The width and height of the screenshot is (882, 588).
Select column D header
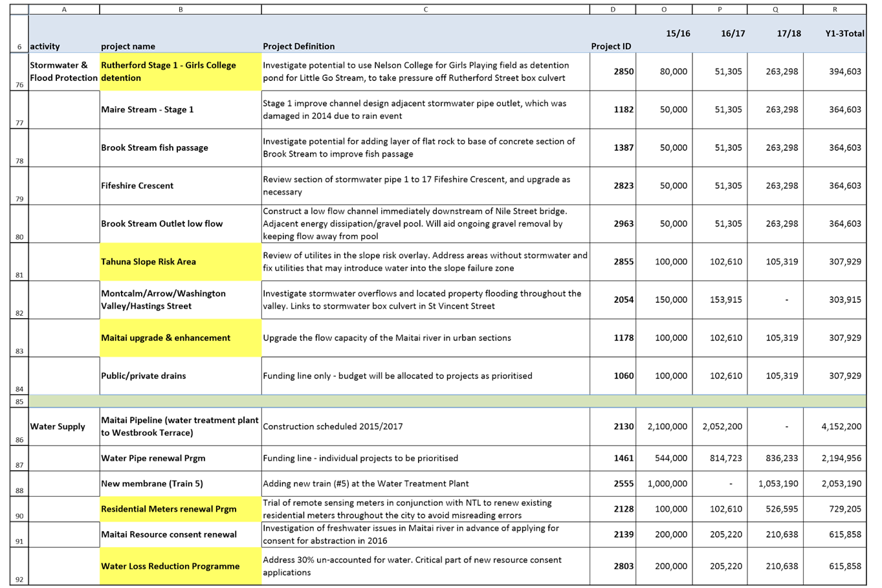pos(613,9)
